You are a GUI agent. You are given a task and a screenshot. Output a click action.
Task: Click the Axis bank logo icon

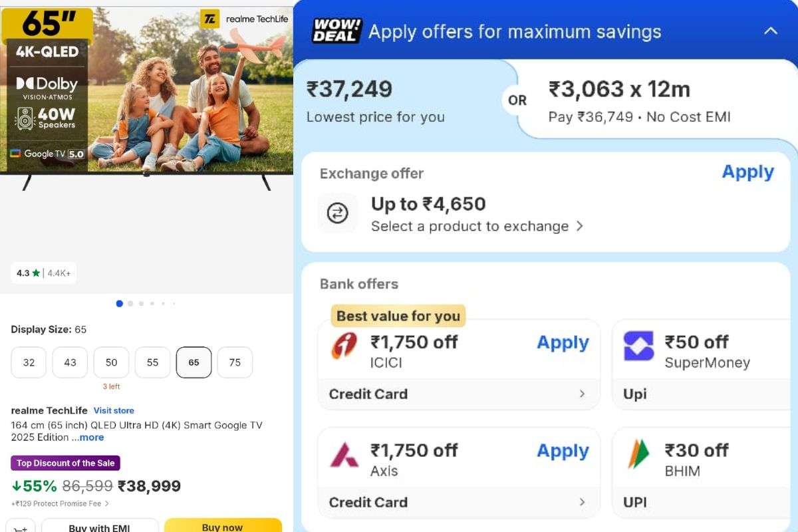(344, 456)
